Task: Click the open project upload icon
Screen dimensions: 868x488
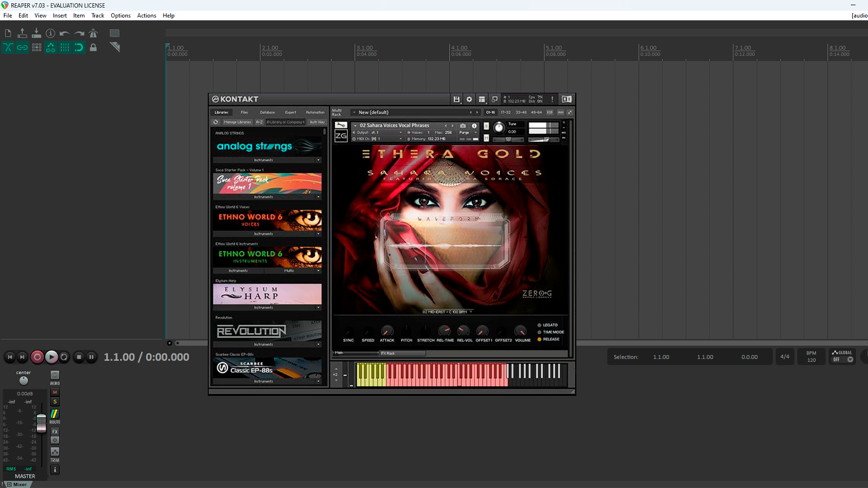Action: pos(22,33)
